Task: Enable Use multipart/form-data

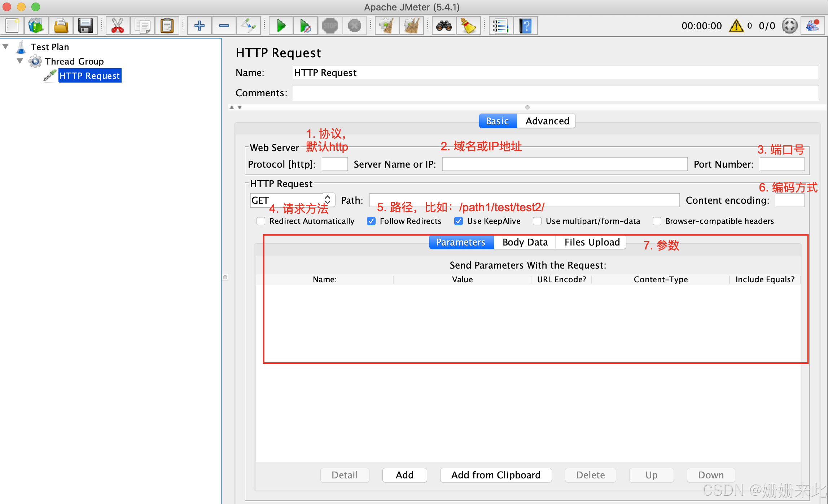Action: coord(537,221)
